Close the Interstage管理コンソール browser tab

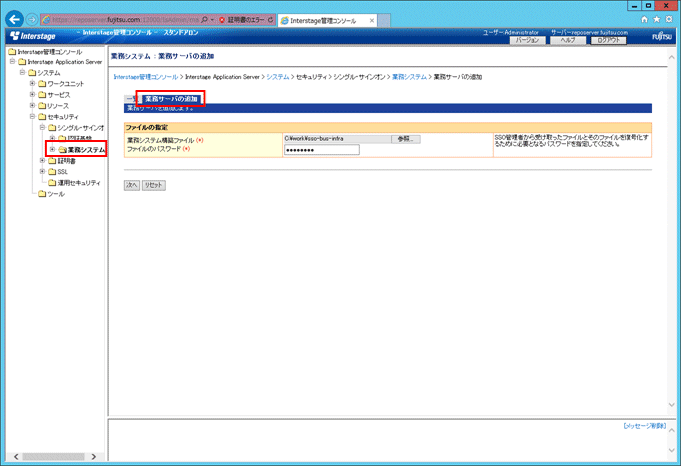[x=372, y=20]
